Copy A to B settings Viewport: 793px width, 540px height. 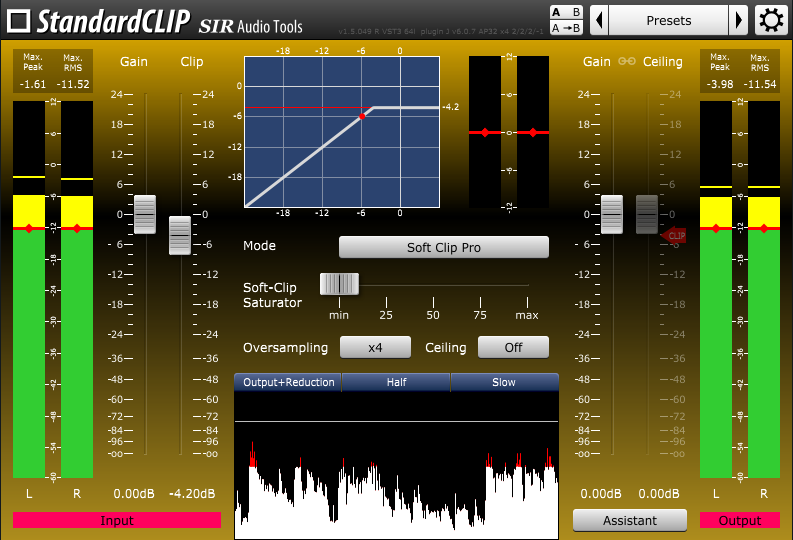pyautogui.click(x=566, y=28)
